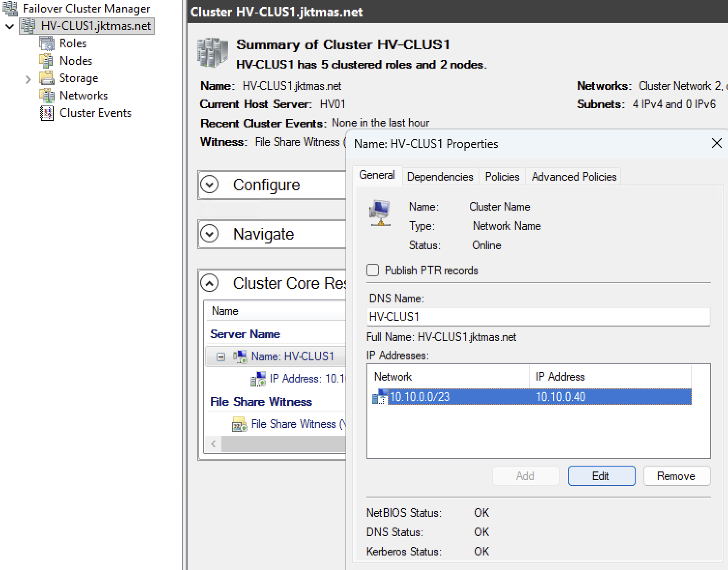728x570 pixels.
Task: Click the DNS Name input field
Action: tap(538, 317)
